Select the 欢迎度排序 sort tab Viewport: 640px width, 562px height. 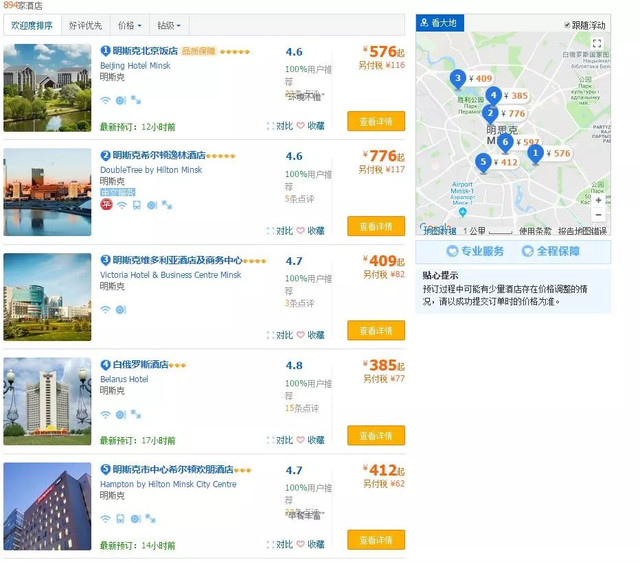(32, 26)
